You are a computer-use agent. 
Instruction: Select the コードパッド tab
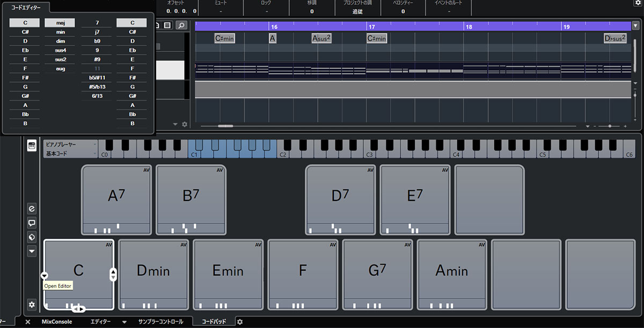coord(214,322)
